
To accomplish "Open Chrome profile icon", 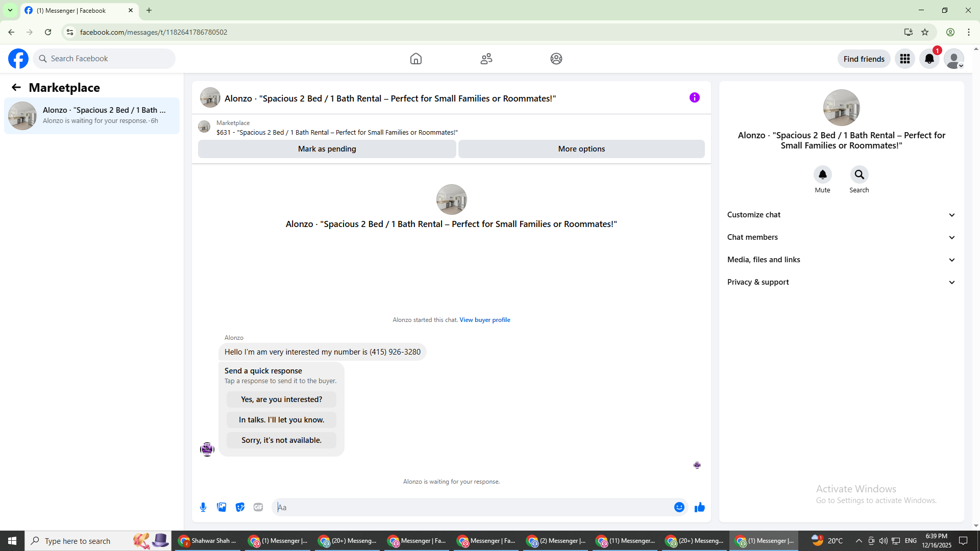I will pyautogui.click(x=950, y=32).
